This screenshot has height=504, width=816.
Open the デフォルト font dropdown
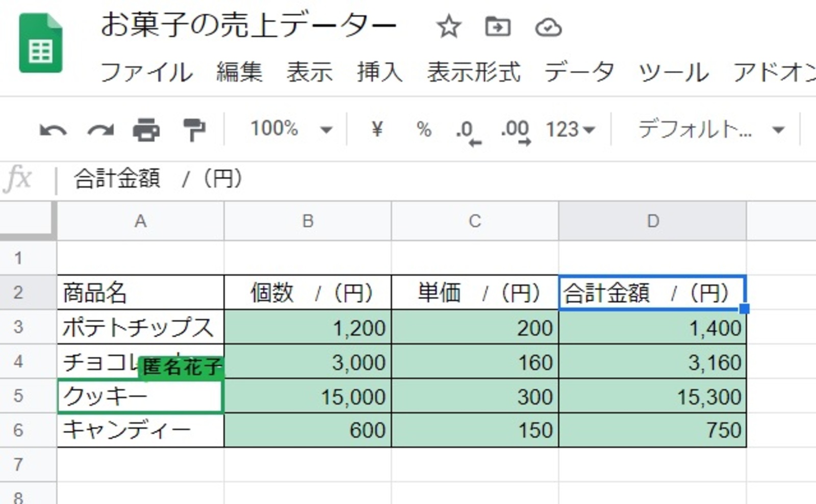coord(711,129)
